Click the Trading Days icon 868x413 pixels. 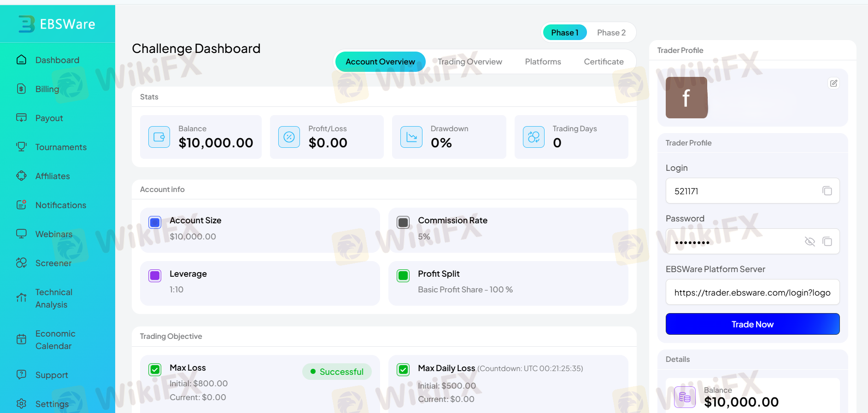(534, 137)
